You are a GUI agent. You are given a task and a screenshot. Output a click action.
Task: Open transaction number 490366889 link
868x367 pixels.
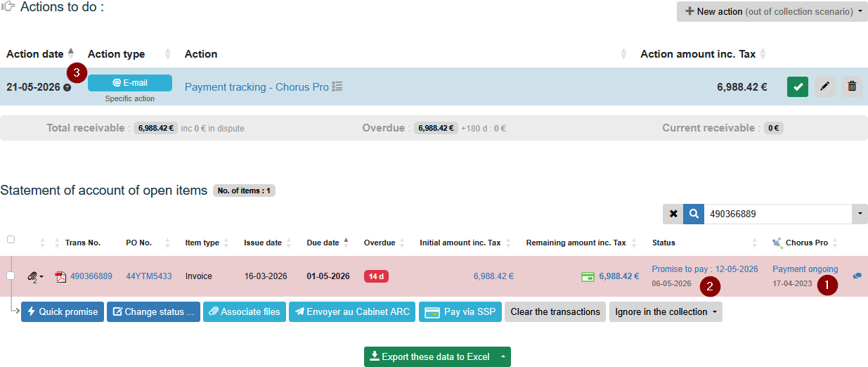91,276
